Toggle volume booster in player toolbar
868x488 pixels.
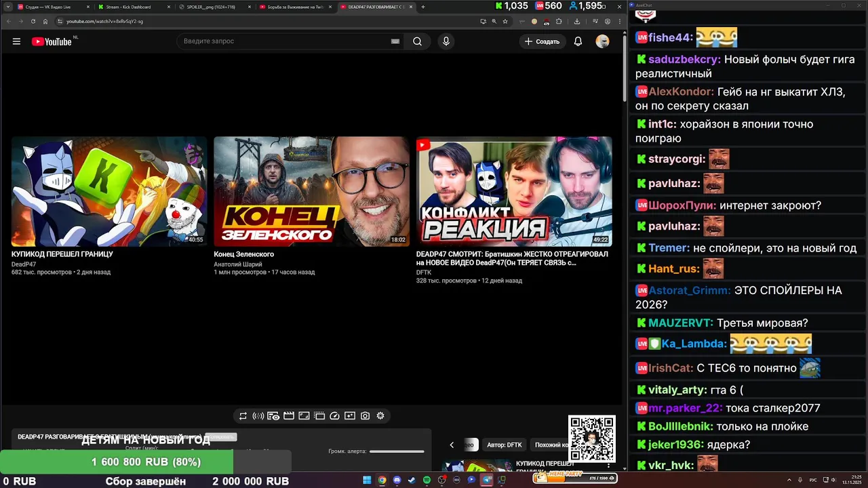(x=258, y=415)
